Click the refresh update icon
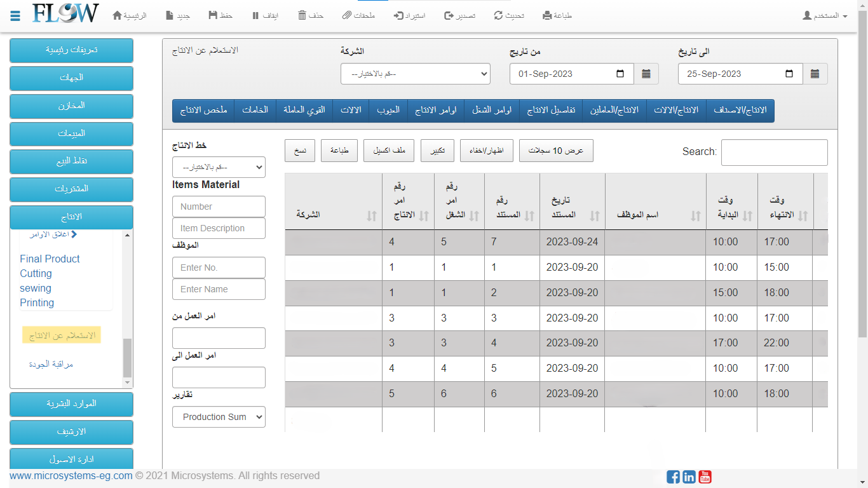 (498, 15)
